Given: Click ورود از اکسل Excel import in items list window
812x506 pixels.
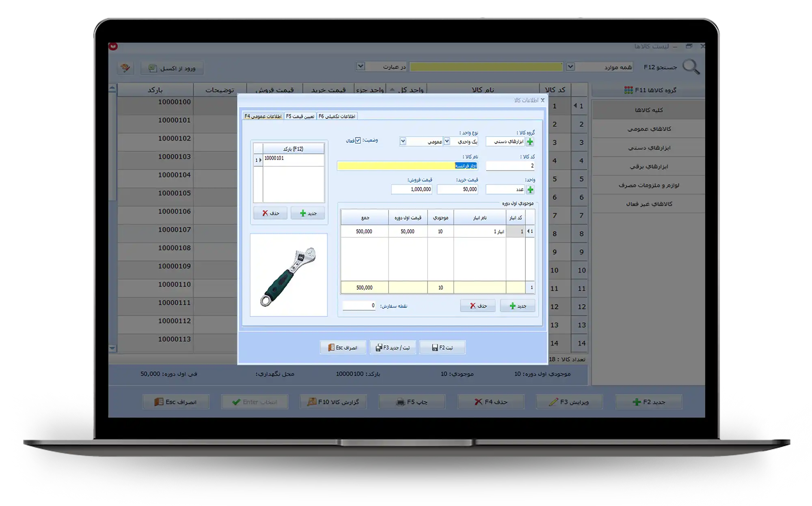Looking at the screenshot, I should [x=172, y=68].
